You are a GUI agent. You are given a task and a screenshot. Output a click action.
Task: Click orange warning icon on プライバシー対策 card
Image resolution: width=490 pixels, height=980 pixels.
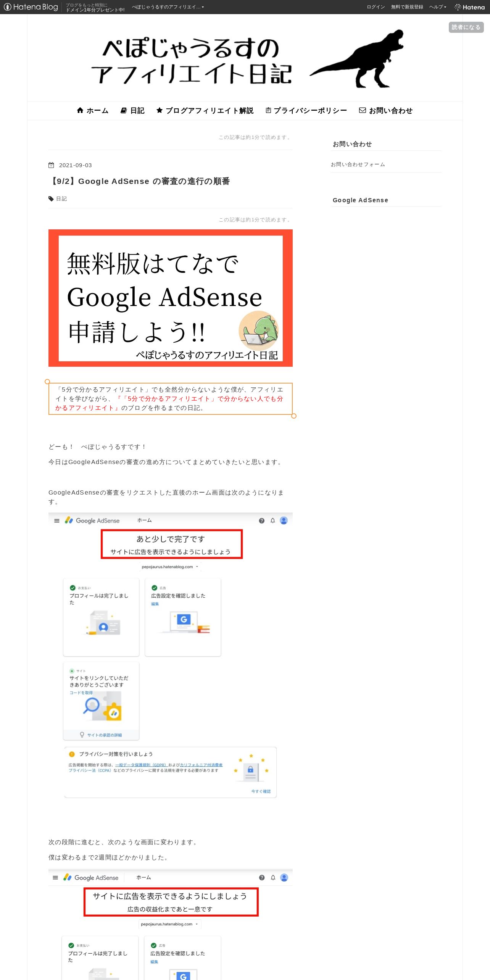pos(72,754)
